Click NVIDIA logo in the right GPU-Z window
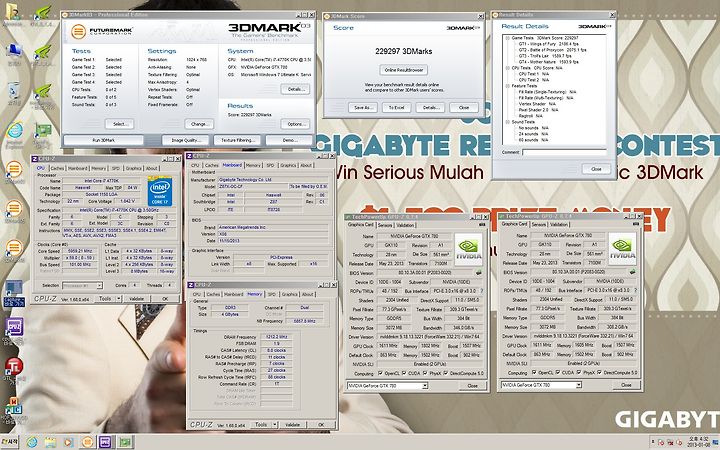 [622, 248]
